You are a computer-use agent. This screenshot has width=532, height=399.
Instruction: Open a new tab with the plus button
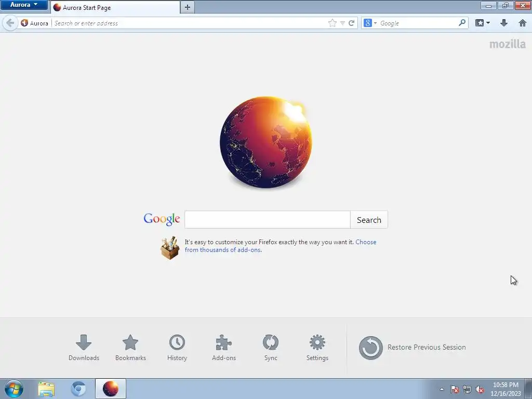(x=187, y=7)
